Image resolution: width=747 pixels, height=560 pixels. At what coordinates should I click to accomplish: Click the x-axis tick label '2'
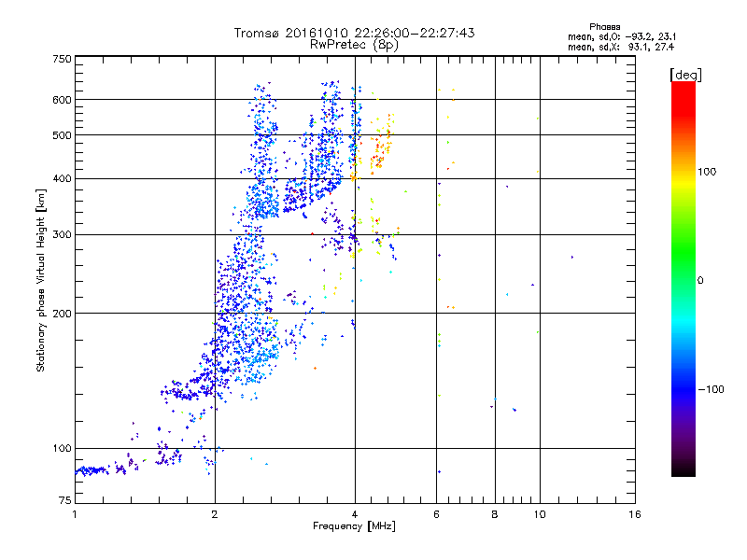[215, 514]
